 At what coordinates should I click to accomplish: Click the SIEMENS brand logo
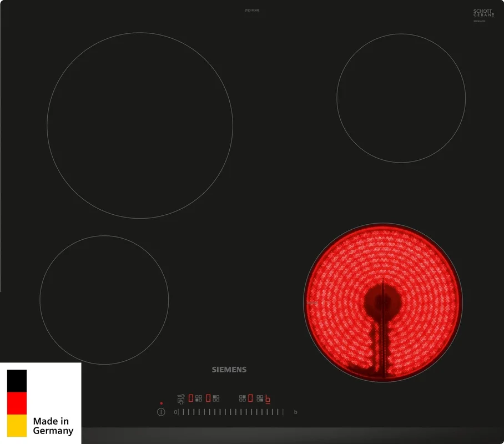(229, 370)
